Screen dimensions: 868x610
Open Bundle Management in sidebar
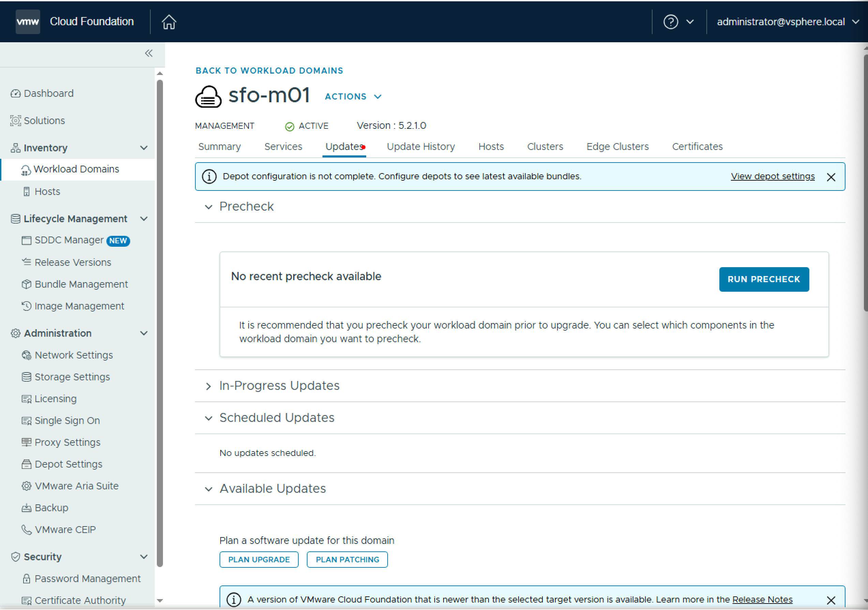tap(81, 284)
